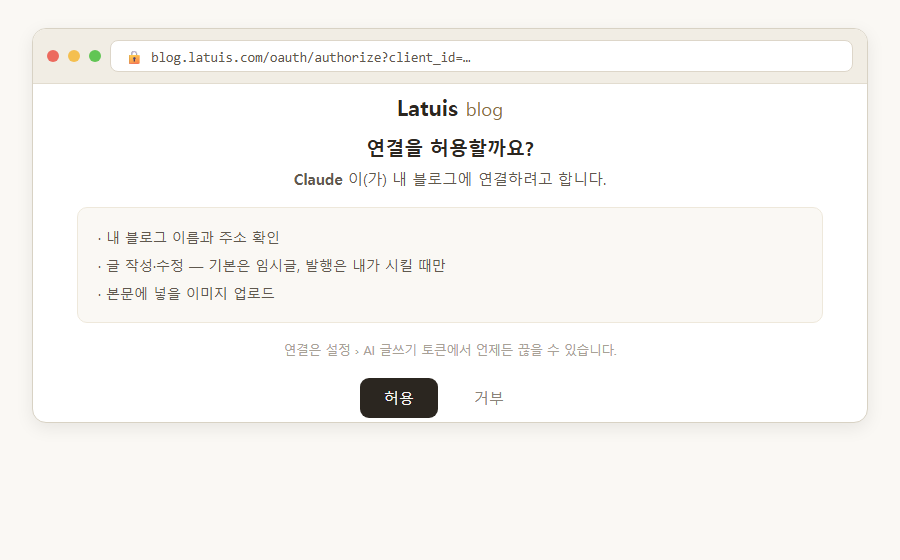Click the blog.latuis.com URL address field
The width and height of the screenshot is (900, 560).
click(481, 56)
